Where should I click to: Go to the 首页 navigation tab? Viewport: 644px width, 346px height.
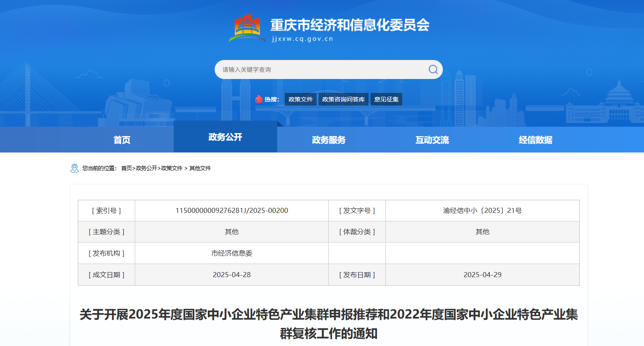122,140
